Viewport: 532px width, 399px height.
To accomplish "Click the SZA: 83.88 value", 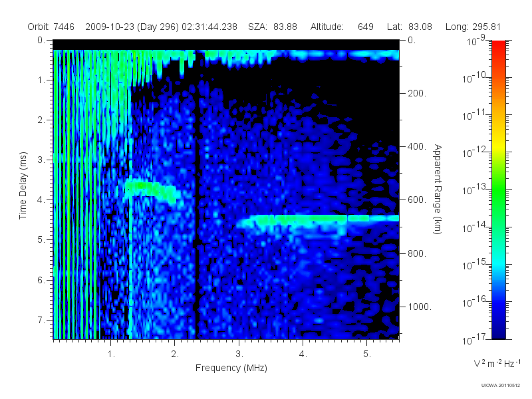I will 273,27.
